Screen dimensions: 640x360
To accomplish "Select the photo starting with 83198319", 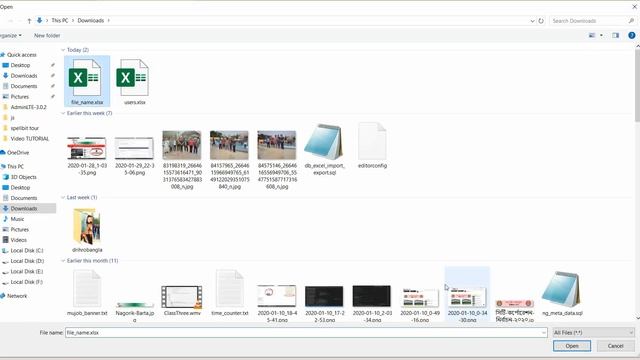I will coord(182,160).
